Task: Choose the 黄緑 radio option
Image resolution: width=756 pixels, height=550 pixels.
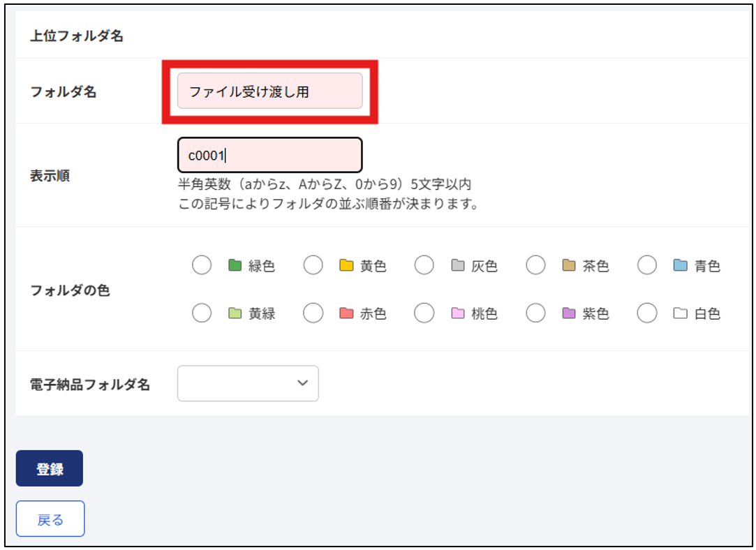Action: (202, 313)
